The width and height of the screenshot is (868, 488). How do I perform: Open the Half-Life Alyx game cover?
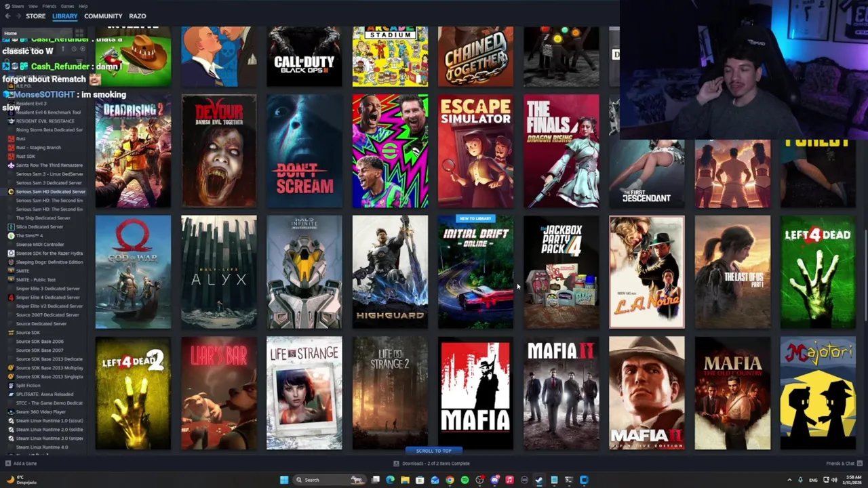(218, 272)
